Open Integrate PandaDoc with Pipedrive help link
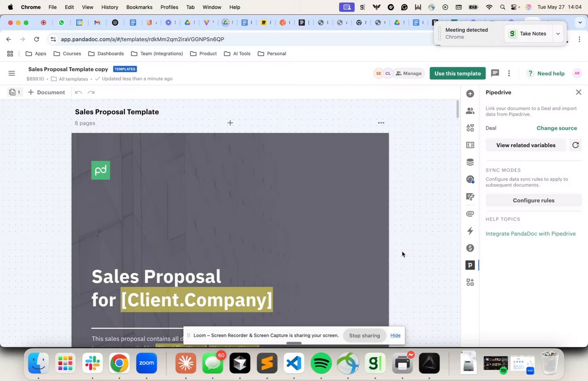The width and height of the screenshot is (588, 381). pyautogui.click(x=531, y=234)
